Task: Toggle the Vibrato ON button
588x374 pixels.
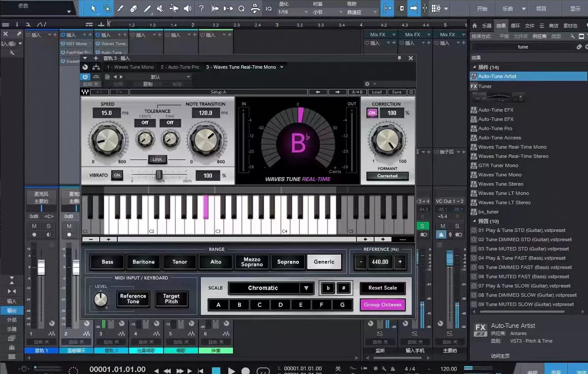Action: (117, 175)
